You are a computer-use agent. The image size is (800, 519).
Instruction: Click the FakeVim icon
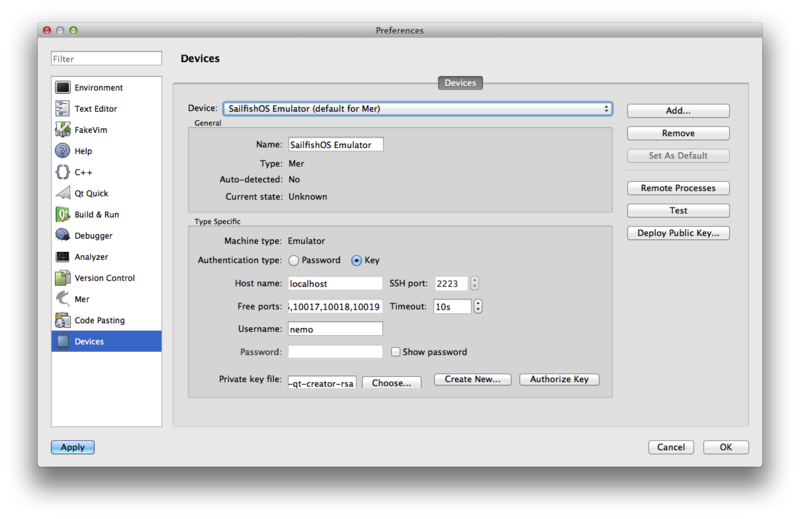pos(63,130)
